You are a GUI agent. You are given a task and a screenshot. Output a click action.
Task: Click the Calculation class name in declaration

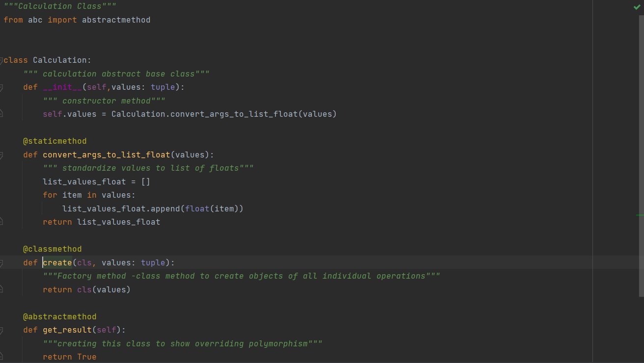point(59,60)
